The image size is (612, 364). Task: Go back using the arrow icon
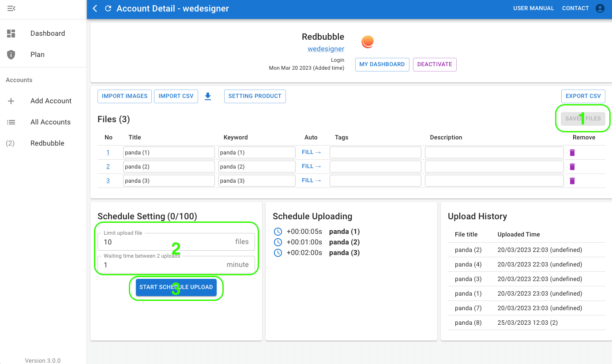click(x=95, y=8)
